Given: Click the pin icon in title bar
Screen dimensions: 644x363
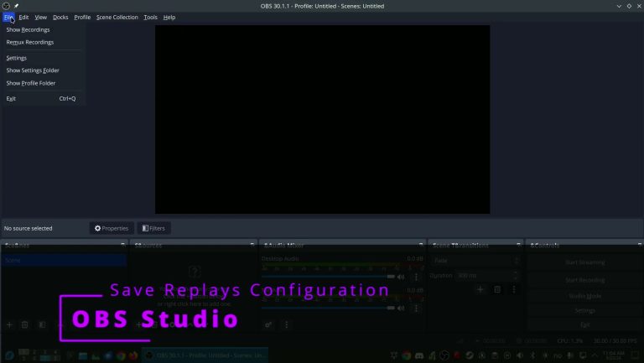Looking at the screenshot, I should [x=17, y=6].
